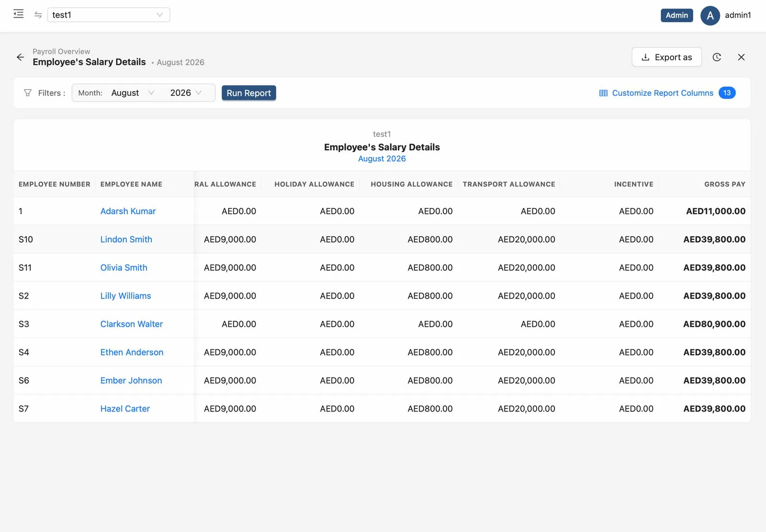Open the Export as button

666,57
